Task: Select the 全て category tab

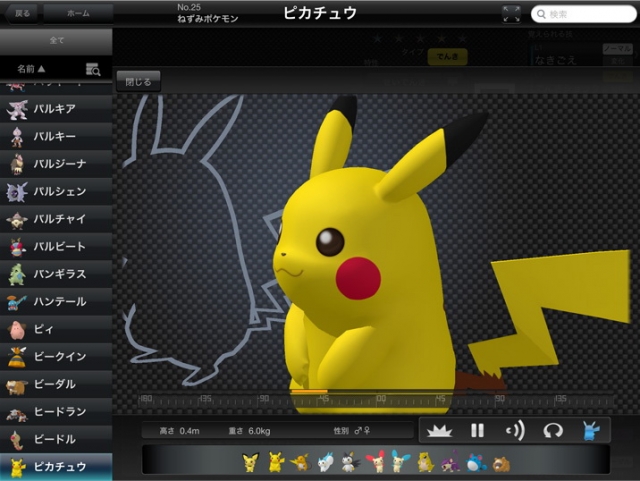Action: [56, 41]
